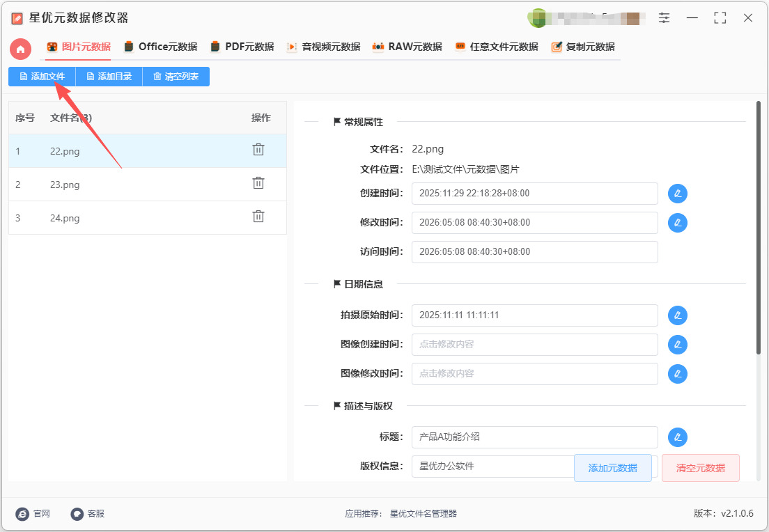Viewport: 769px width, 532px height.
Task: Open the 音视频元数据 tab
Action: (x=324, y=47)
